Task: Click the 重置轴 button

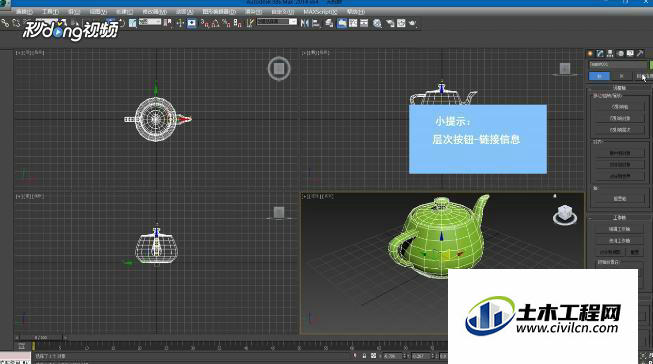Action: click(x=620, y=199)
